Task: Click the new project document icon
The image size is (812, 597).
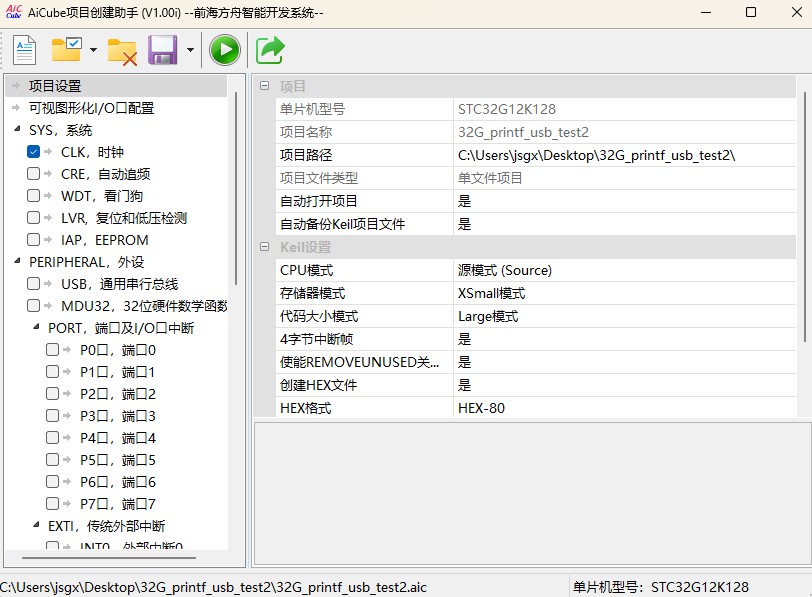Action: (24, 50)
